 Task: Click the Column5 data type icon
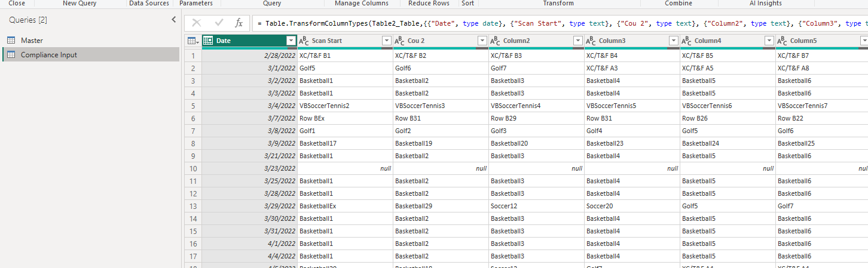782,41
